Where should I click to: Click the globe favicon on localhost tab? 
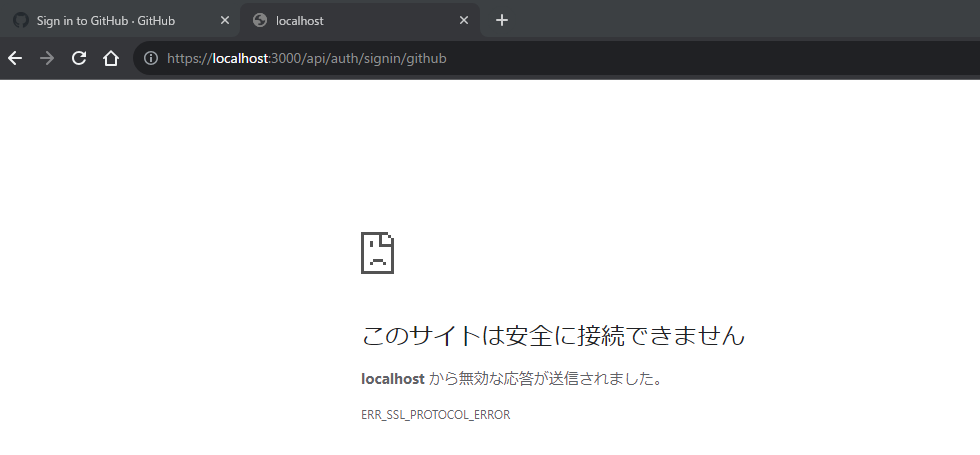pyautogui.click(x=260, y=20)
